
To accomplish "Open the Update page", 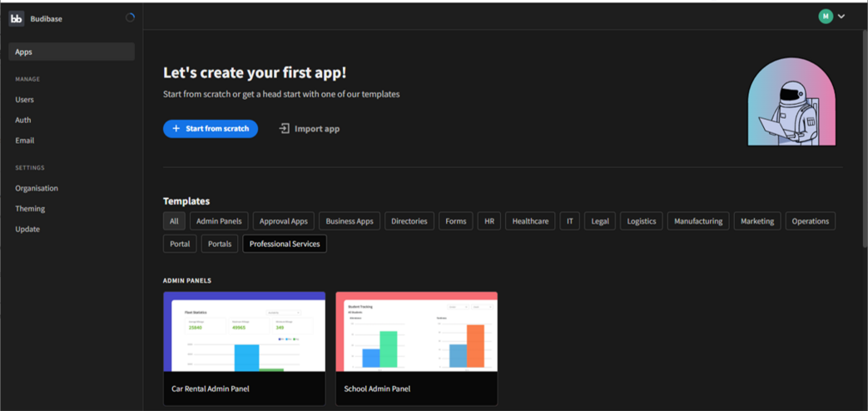I will pos(27,229).
